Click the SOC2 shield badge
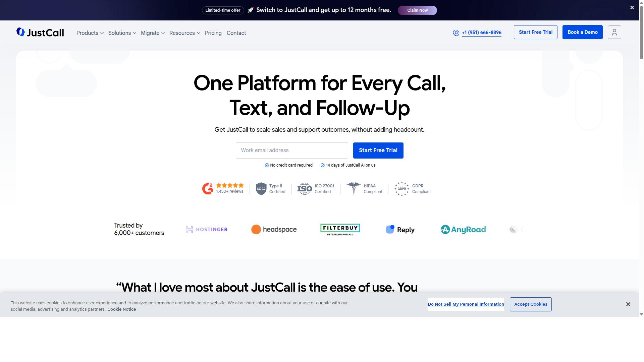Viewport: 644px width, 362px height. click(261, 189)
